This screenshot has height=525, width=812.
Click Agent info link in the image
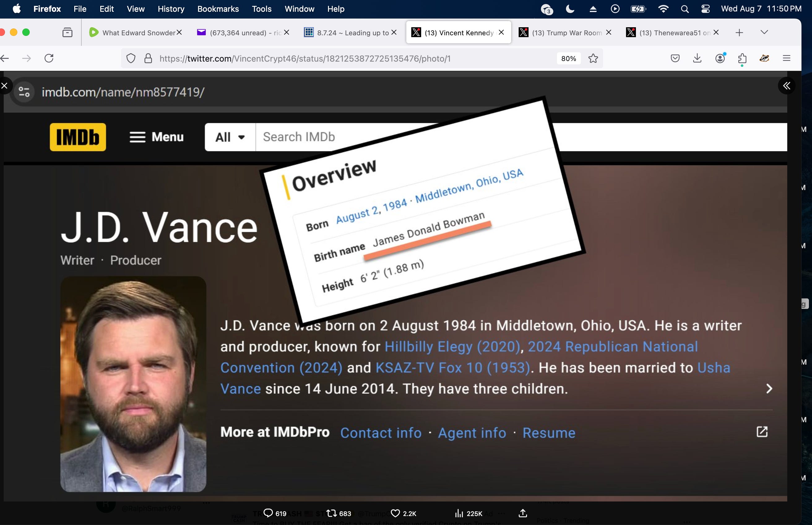(472, 433)
